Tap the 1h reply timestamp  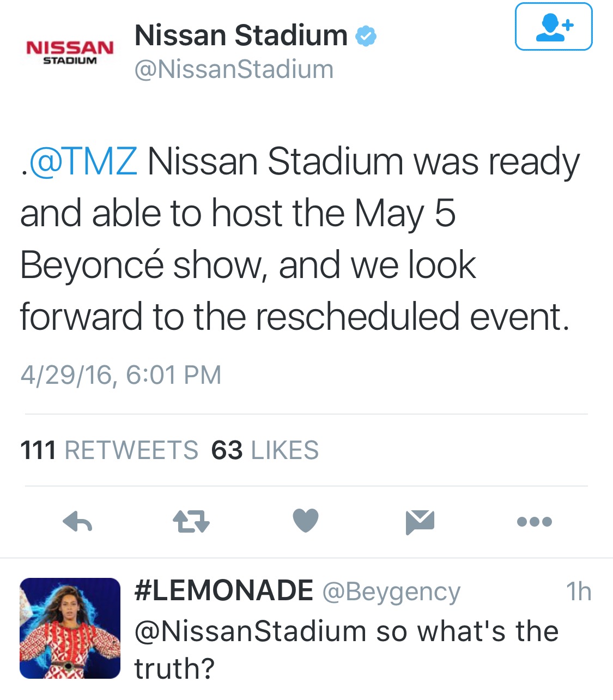point(578,592)
